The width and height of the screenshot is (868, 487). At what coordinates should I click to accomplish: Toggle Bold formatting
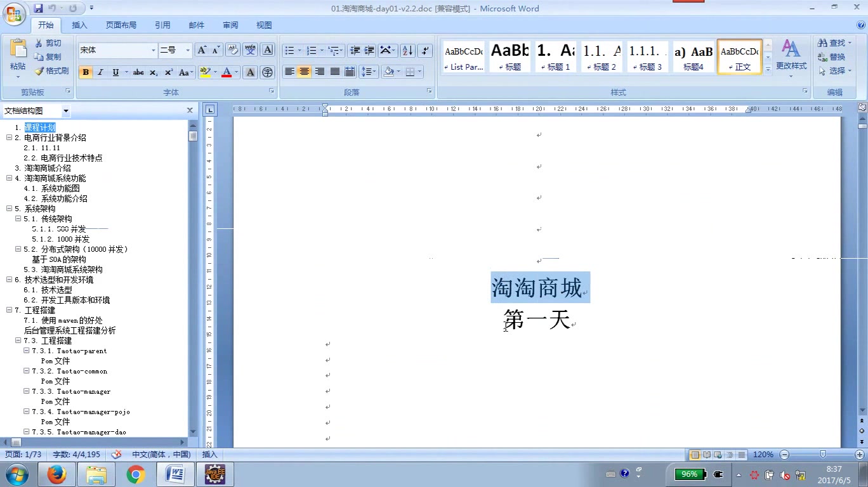click(x=86, y=72)
